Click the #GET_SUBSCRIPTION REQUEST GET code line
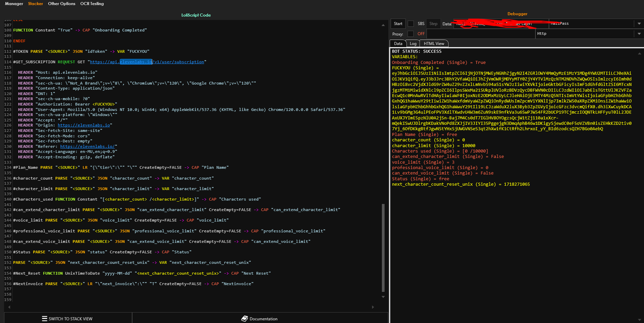The image size is (644, 323). (109, 62)
